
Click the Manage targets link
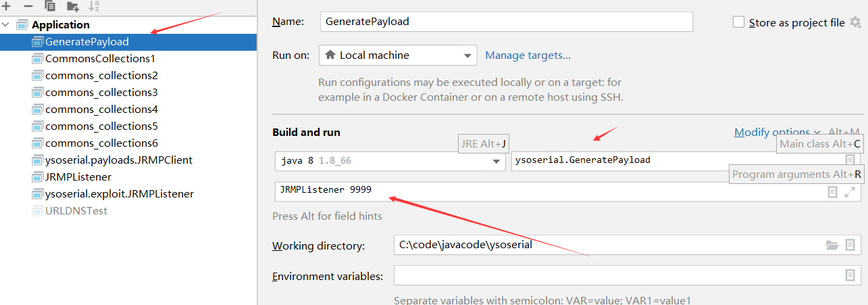[528, 55]
